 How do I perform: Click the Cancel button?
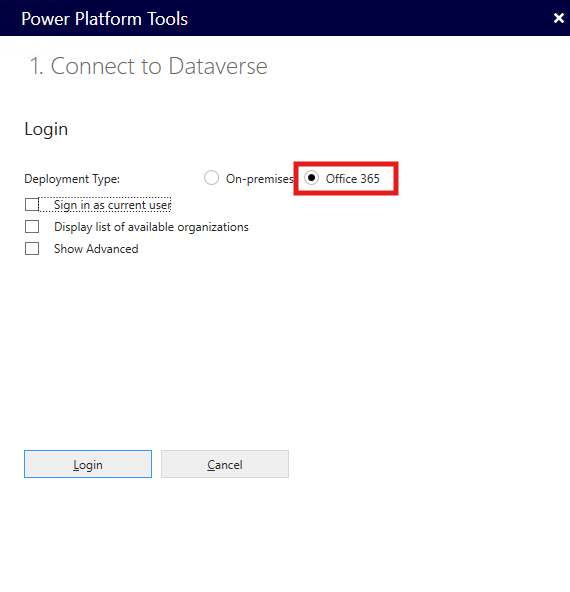pos(225,464)
